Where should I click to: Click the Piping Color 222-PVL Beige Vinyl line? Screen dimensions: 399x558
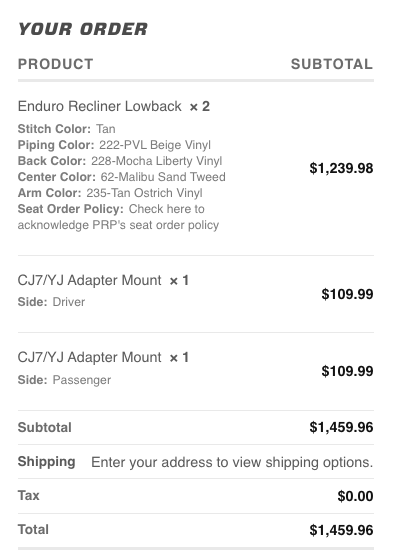pyautogui.click(x=114, y=145)
